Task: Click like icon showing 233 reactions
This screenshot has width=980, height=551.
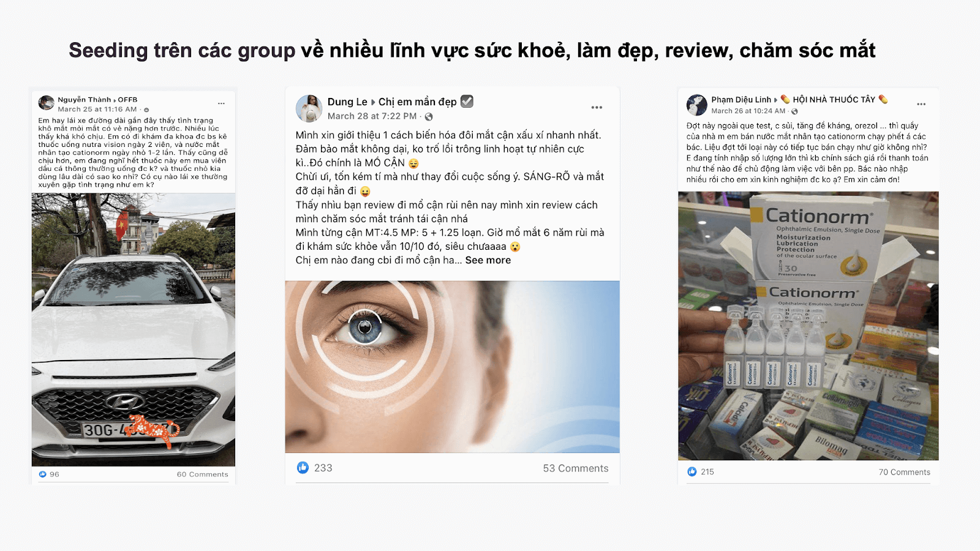Action: pyautogui.click(x=303, y=468)
